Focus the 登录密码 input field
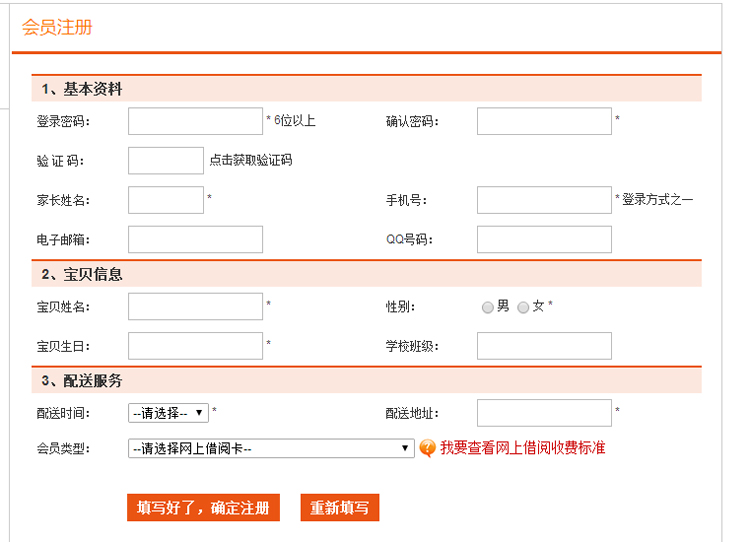 tap(195, 121)
